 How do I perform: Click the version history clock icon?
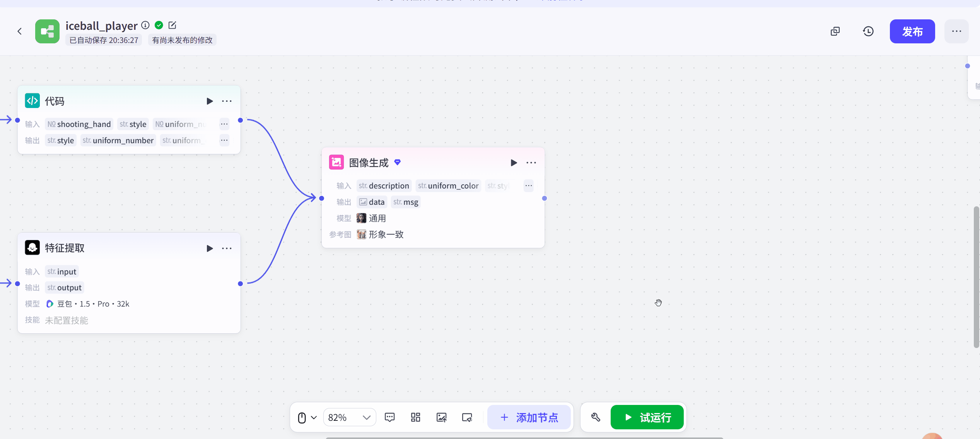pyautogui.click(x=868, y=31)
